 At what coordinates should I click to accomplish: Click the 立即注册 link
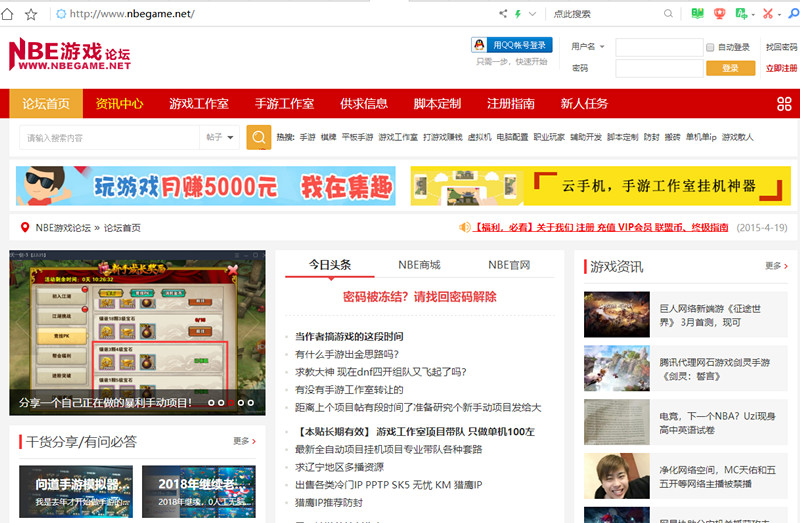(781, 68)
